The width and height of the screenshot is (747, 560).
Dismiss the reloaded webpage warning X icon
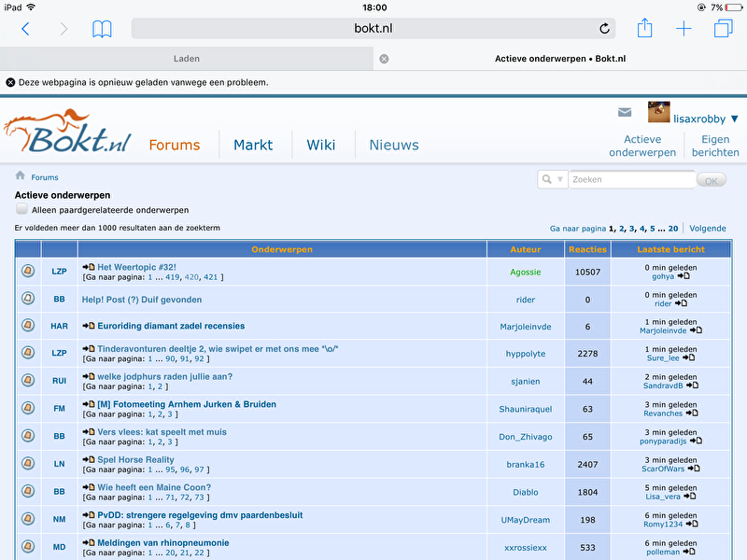[10, 82]
